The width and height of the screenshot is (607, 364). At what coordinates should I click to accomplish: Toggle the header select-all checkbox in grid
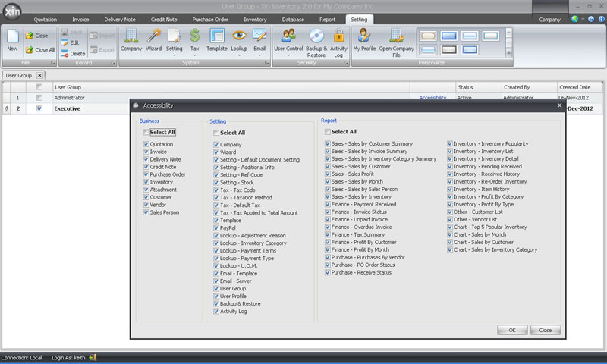[x=39, y=87]
